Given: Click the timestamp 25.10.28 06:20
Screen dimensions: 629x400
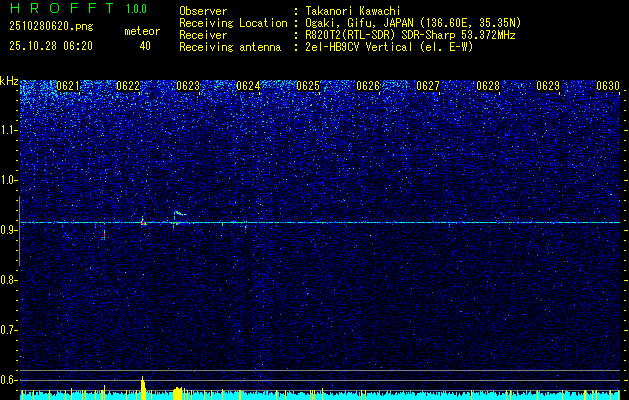Looking at the screenshot, I should (x=51, y=46).
